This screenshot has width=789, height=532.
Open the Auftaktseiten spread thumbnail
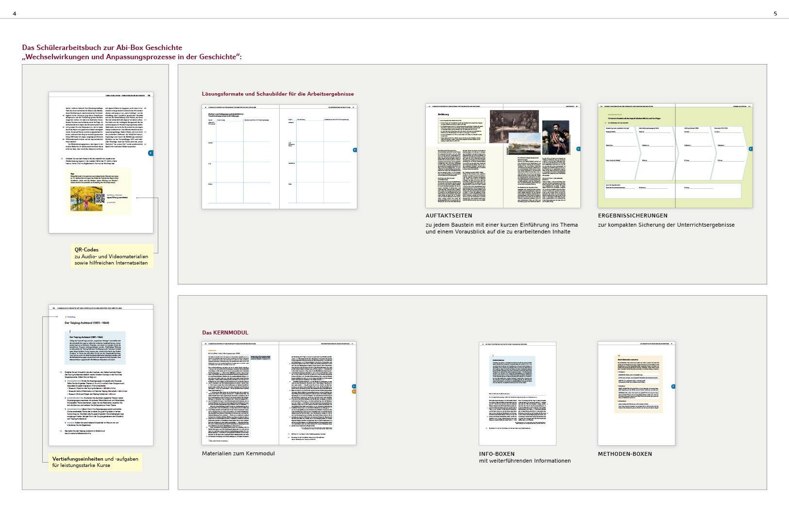coord(503,155)
